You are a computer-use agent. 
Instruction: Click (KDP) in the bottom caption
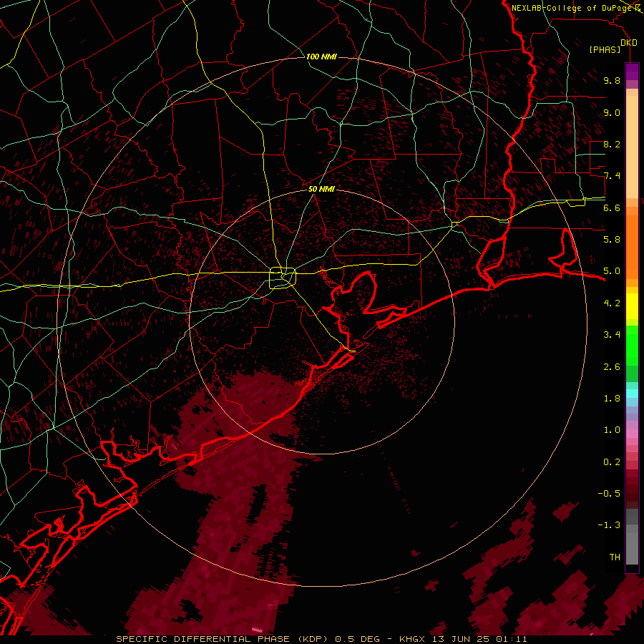point(313,639)
